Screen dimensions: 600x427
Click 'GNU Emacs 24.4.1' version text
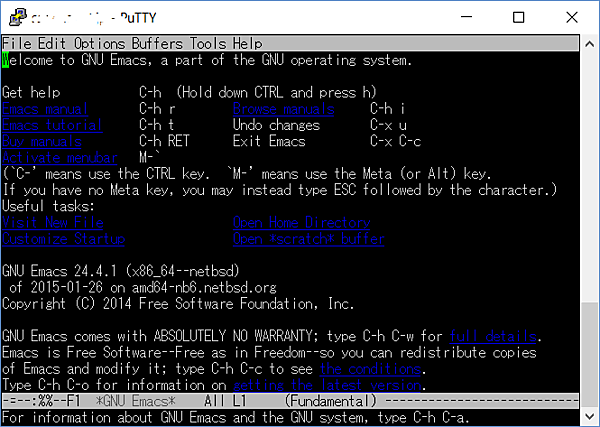tap(59, 271)
